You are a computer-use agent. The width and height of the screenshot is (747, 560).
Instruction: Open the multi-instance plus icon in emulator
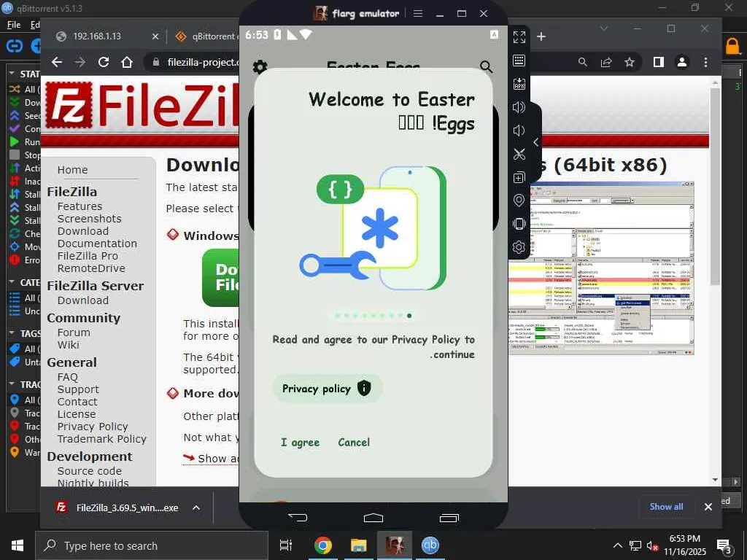tap(519, 178)
